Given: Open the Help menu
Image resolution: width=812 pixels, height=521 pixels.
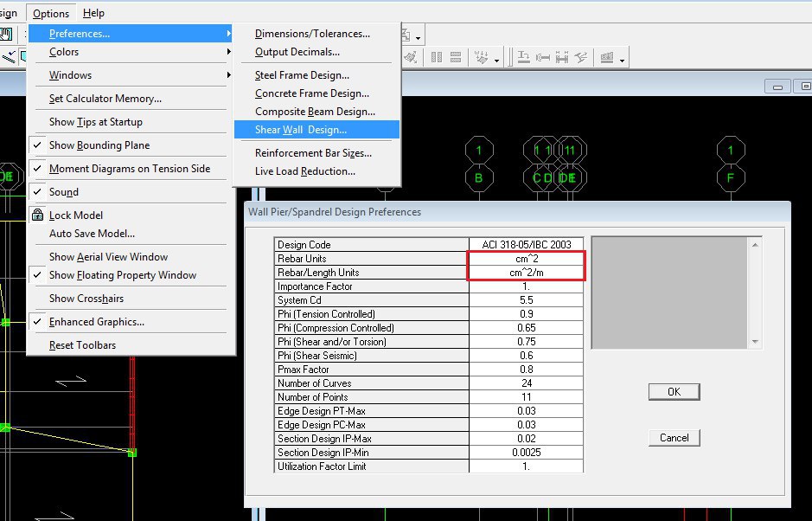Looking at the screenshot, I should pyautogui.click(x=93, y=13).
